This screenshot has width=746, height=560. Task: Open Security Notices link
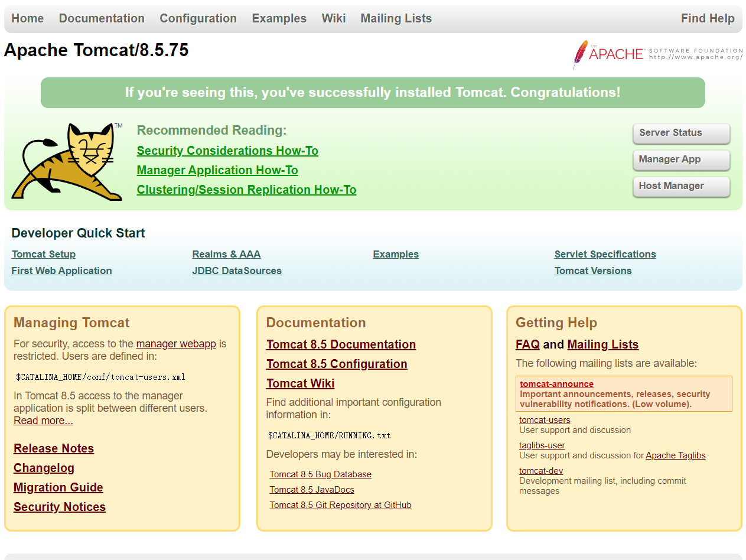(x=60, y=507)
